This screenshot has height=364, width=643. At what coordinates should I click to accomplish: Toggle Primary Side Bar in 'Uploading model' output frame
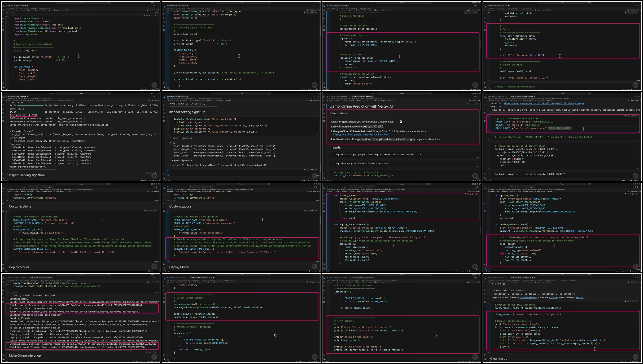pos(154,275)
